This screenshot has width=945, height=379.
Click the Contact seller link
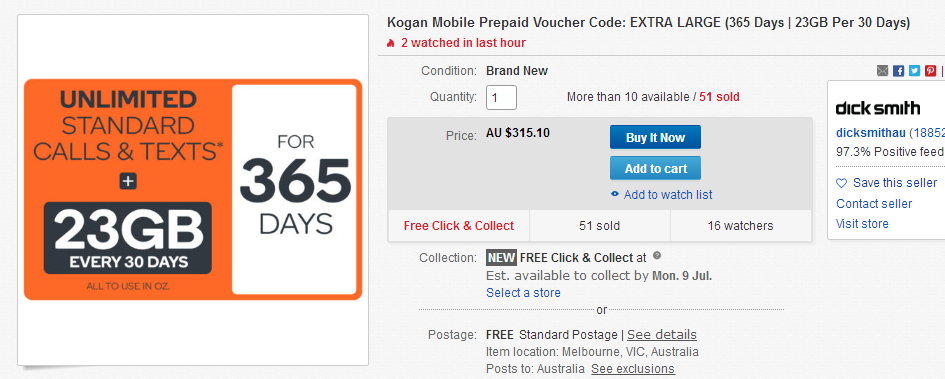874,204
